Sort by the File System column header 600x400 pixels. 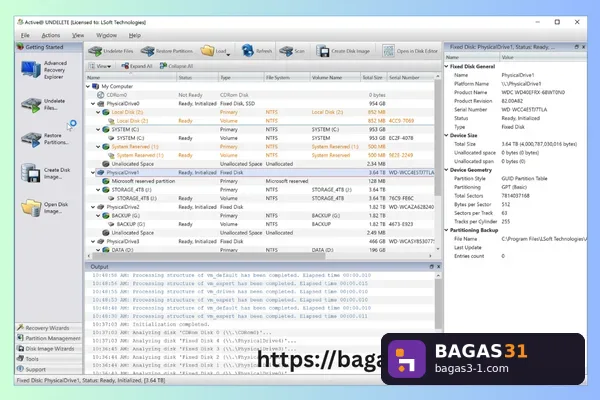point(287,77)
